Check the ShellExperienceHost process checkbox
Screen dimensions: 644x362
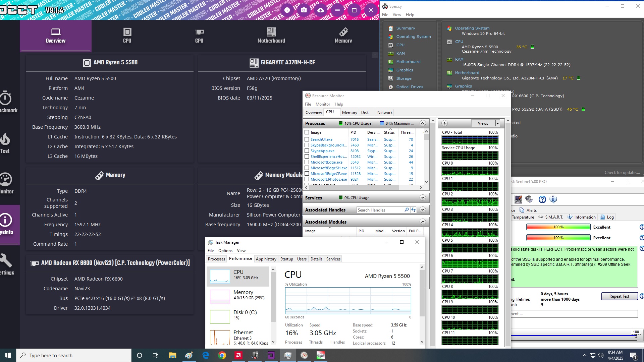pos(307,157)
